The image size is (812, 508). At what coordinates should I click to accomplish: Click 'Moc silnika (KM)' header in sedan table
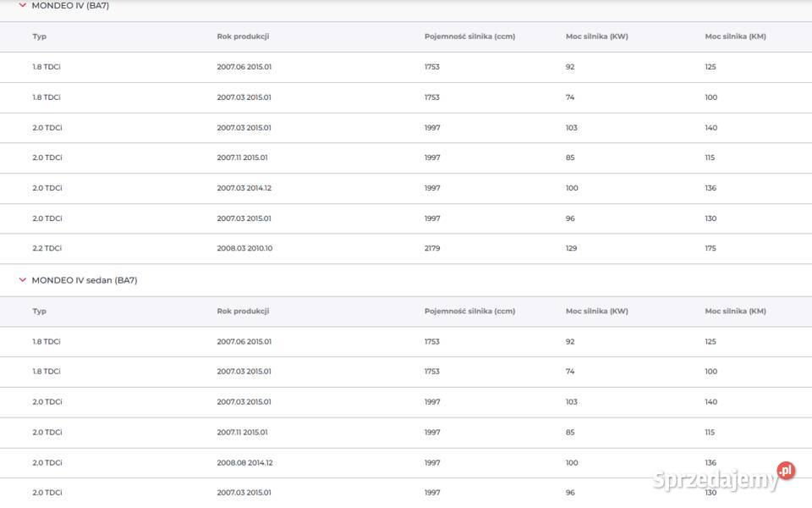735,311
